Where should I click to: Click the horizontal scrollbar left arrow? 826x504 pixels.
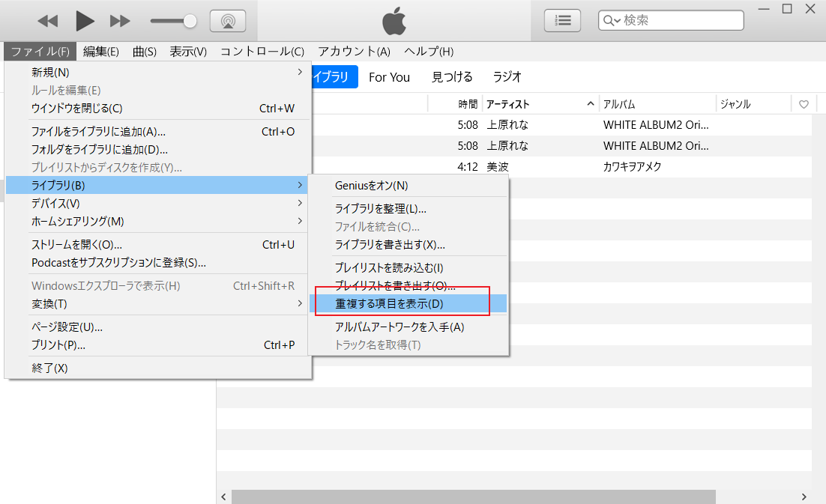[224, 497]
